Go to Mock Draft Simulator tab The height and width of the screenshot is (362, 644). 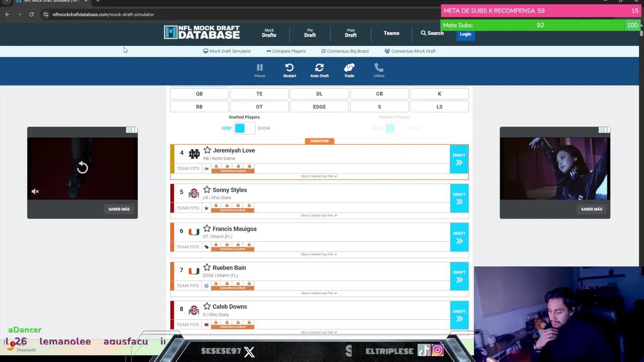point(227,51)
